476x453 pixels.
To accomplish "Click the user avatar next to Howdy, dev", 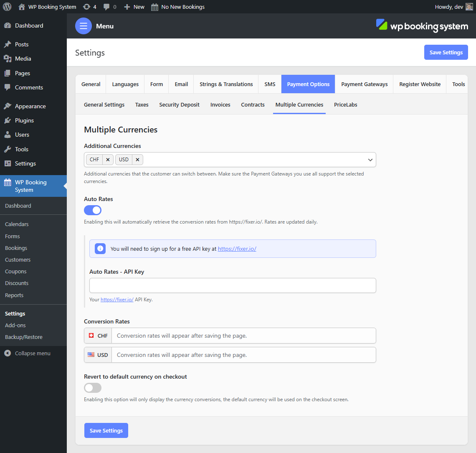I will (x=469, y=7).
